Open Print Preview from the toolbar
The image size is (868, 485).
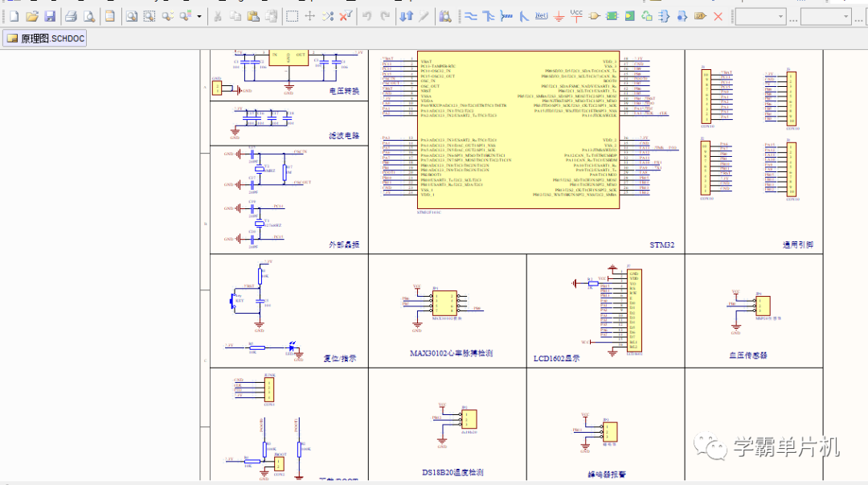[x=88, y=17]
